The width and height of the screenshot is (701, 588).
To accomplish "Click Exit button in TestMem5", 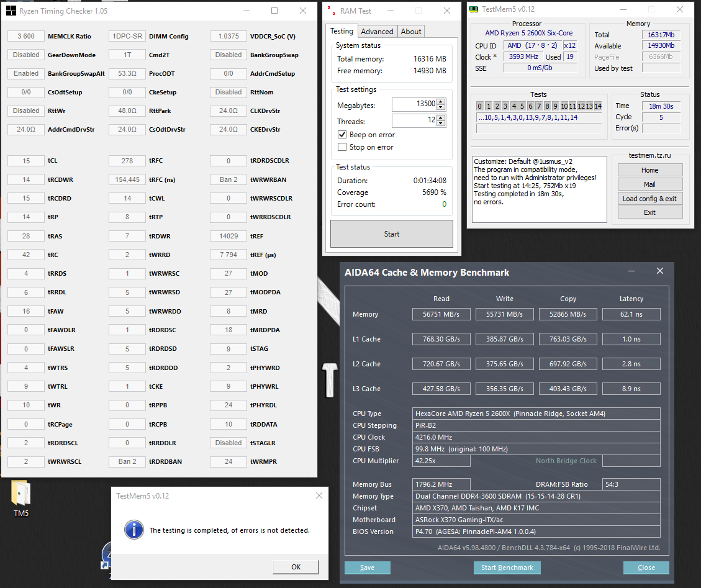I will [x=650, y=212].
